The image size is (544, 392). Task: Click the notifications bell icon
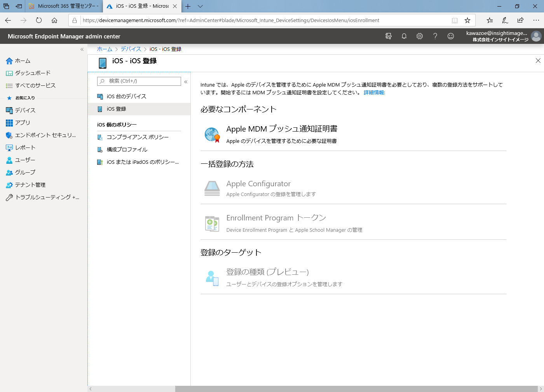pyautogui.click(x=404, y=36)
